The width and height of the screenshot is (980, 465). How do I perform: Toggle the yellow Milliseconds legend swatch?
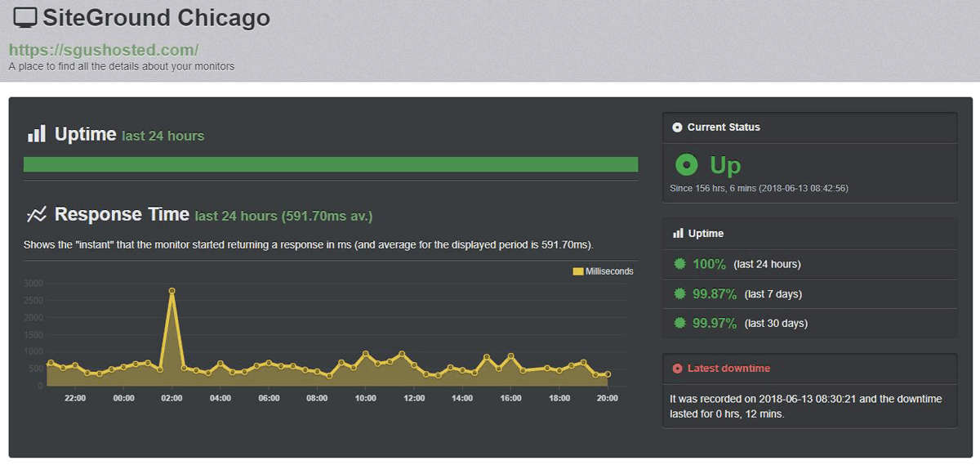click(578, 271)
